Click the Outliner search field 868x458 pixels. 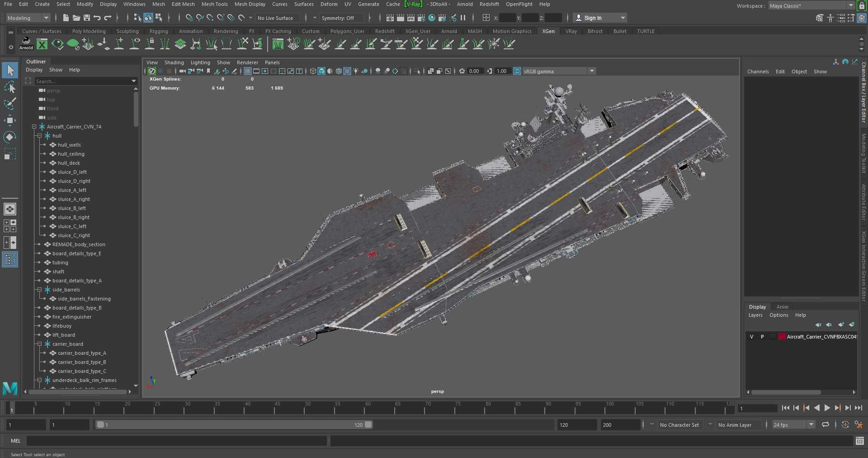tap(85, 81)
